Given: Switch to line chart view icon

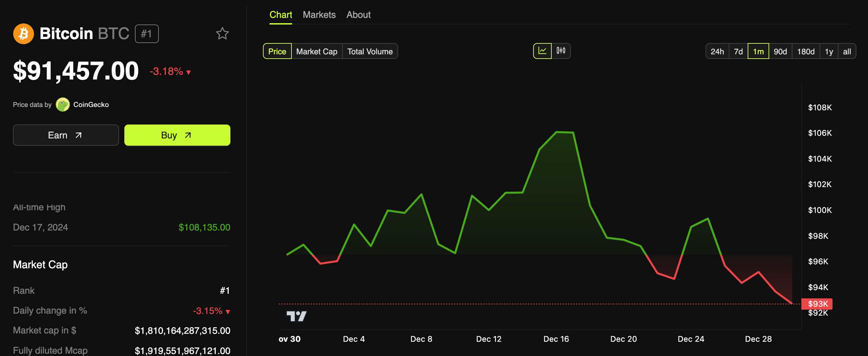Looking at the screenshot, I should click(542, 51).
